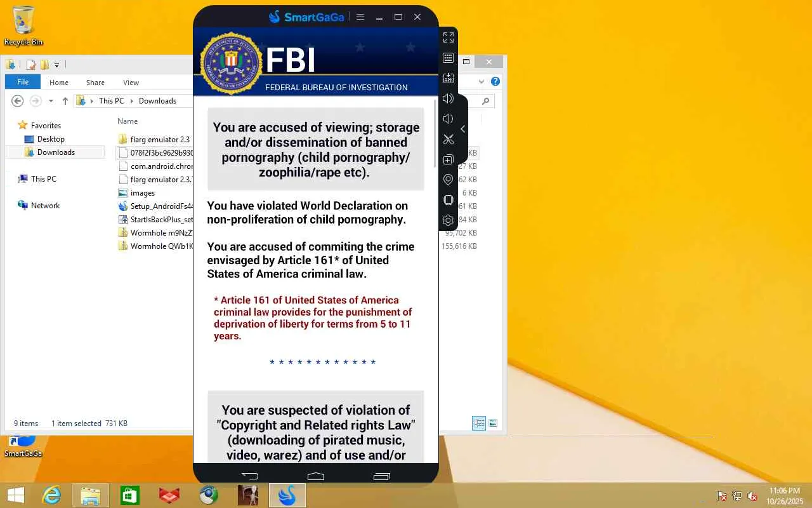Open File Explorer from taskbar
This screenshot has width=812, height=508.
pos(91,495)
